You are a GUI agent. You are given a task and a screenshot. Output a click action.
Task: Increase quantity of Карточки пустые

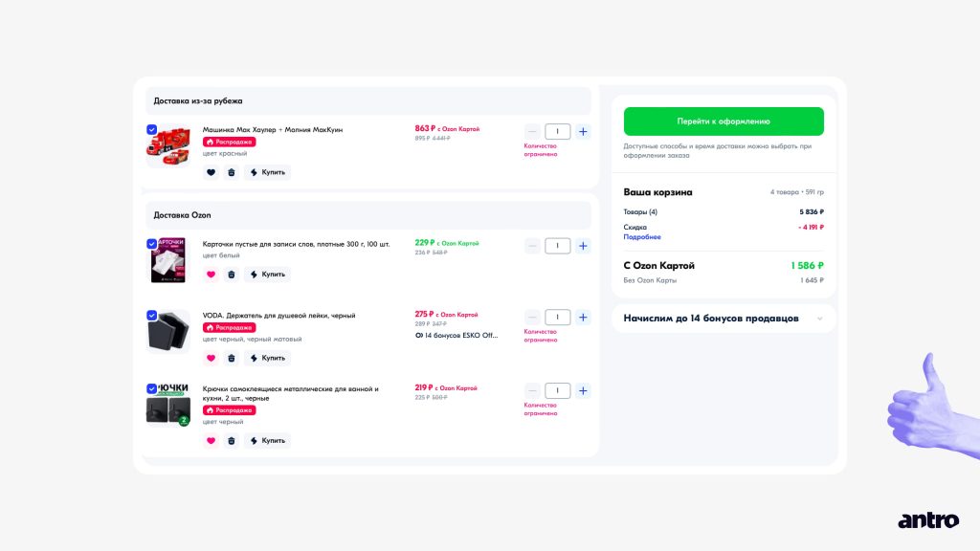[583, 246]
